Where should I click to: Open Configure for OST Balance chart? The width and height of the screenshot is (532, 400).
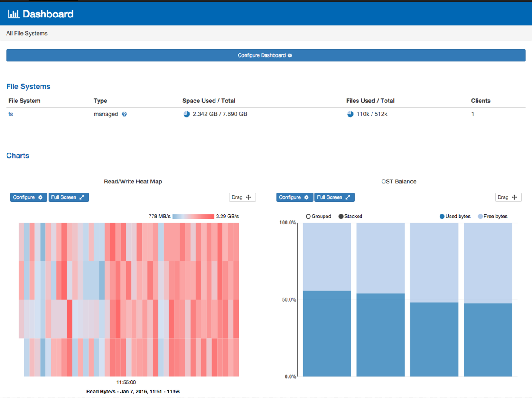(x=294, y=197)
